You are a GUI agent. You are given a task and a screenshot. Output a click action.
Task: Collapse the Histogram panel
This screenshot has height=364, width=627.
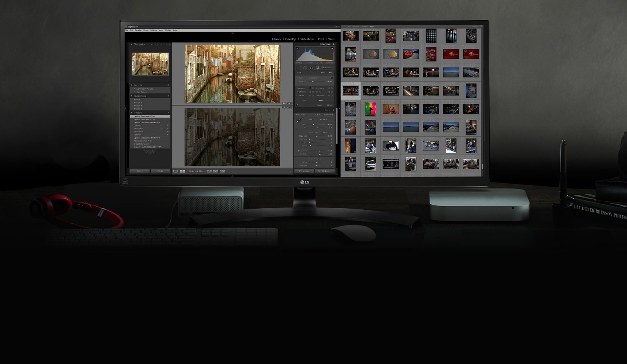coord(333,44)
